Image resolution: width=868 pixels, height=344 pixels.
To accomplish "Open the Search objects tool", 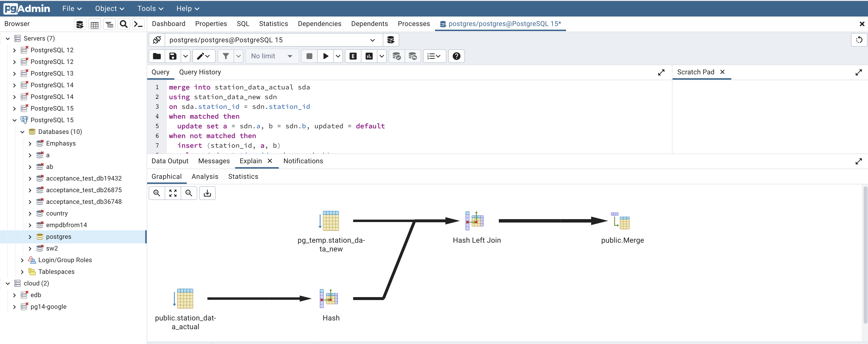I will (123, 24).
